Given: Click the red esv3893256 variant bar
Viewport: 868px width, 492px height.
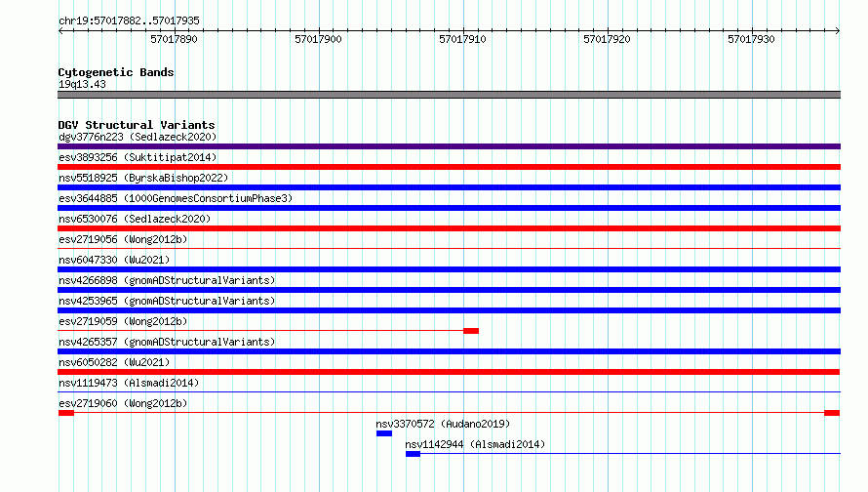Looking at the screenshot, I should click(x=449, y=167).
